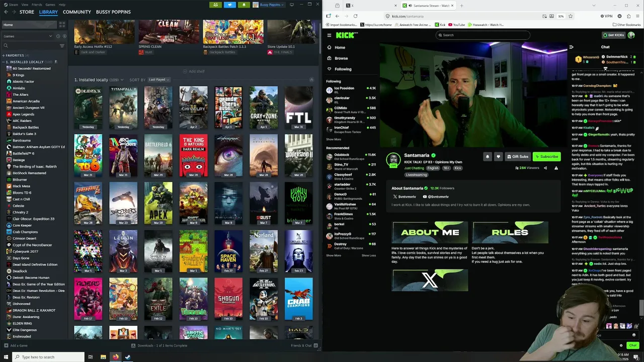The height and width of the screenshot is (362, 644).
Task: Open the Sort By Last Played dropdown
Action: (159, 79)
